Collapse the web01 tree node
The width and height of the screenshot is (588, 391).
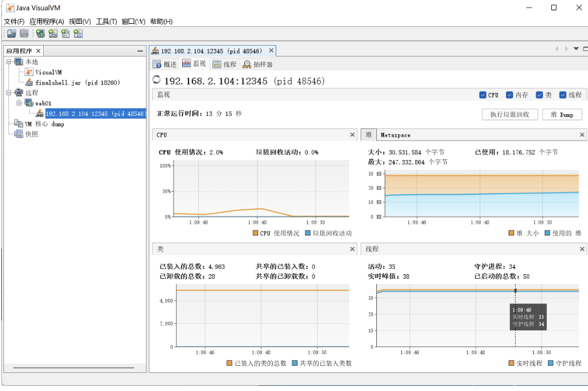point(19,103)
